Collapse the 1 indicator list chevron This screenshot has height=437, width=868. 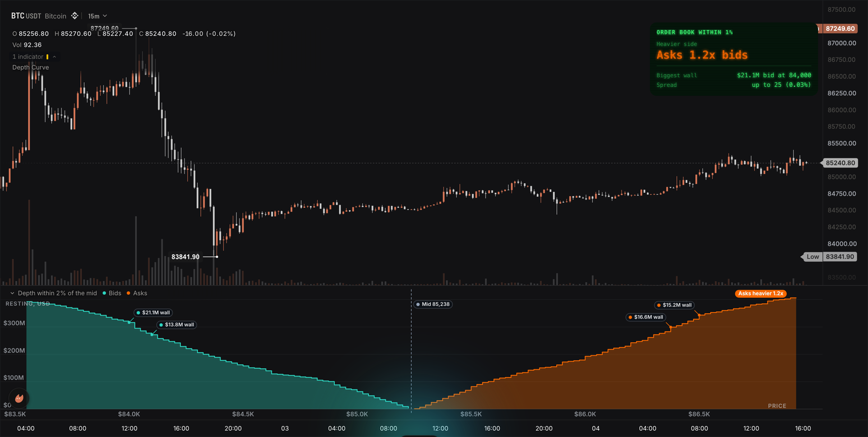pos(54,57)
